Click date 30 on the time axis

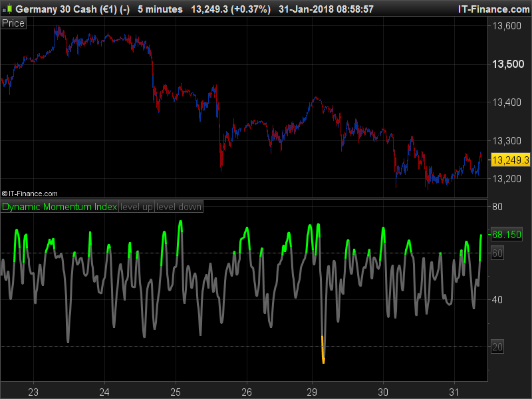(383, 392)
